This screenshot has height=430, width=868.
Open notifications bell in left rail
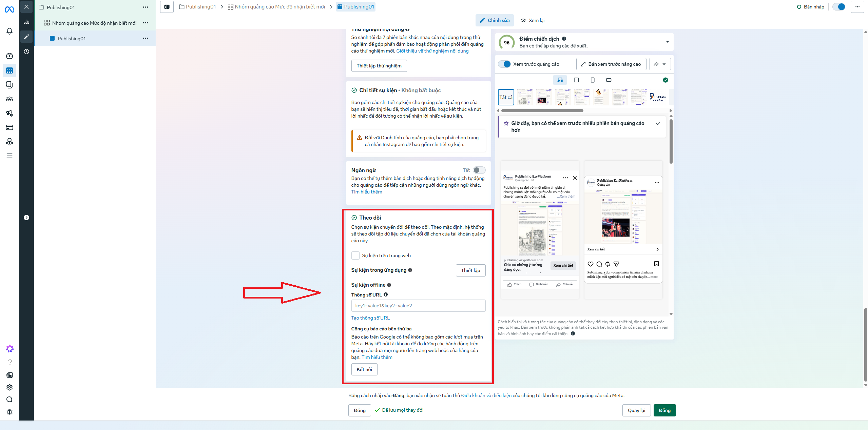(9, 31)
